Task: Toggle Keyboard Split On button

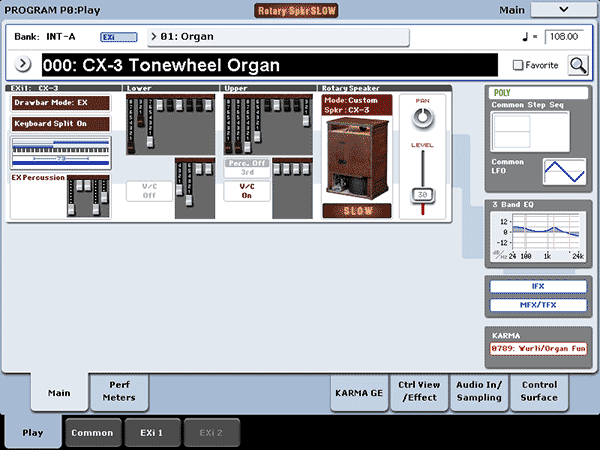Action: click(47, 123)
